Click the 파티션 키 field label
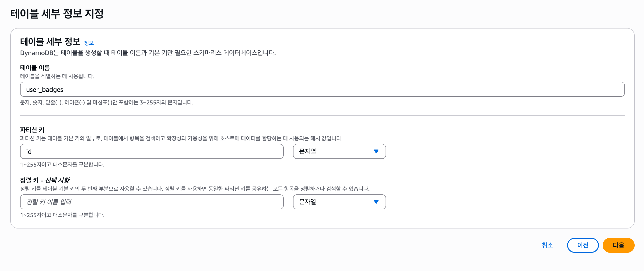 coord(32,130)
